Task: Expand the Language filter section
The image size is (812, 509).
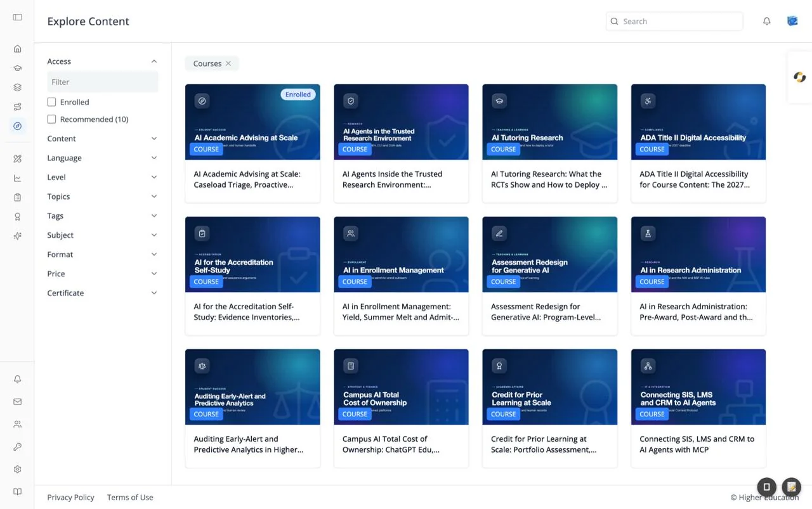Action: click(x=102, y=158)
